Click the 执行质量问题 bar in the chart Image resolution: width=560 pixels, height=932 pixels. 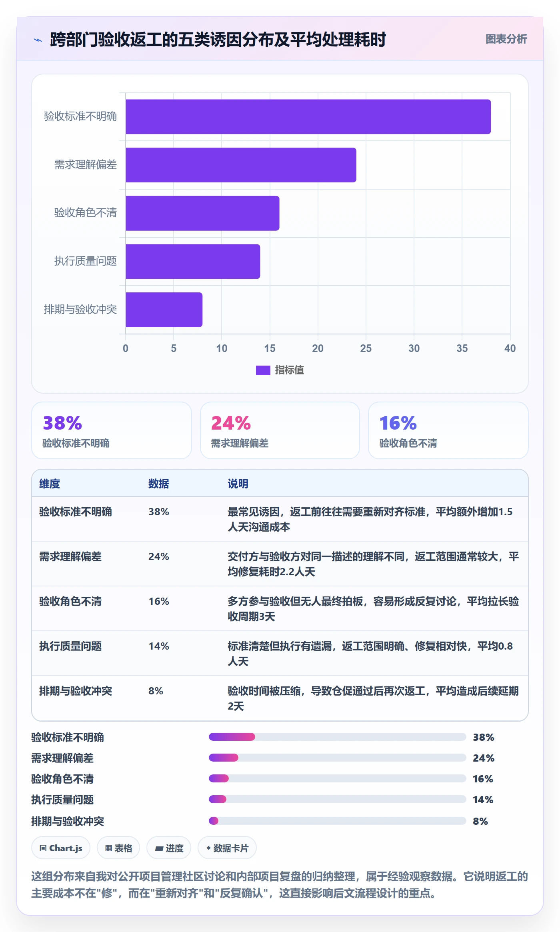pyautogui.click(x=193, y=262)
